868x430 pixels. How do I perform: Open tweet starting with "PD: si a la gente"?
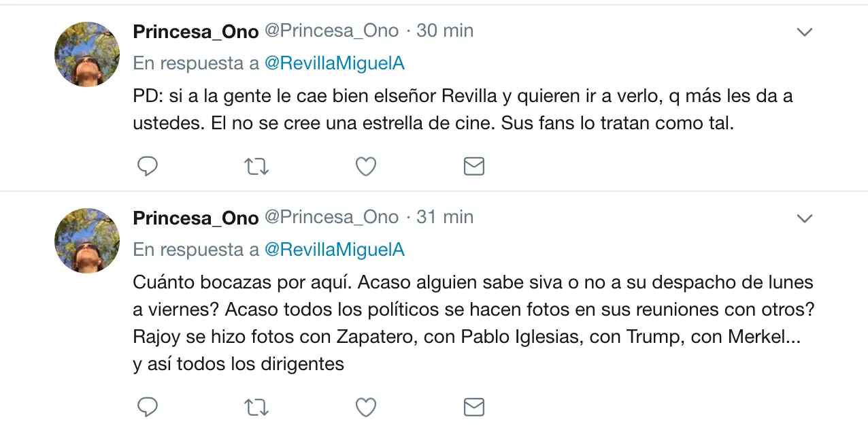click(463, 110)
